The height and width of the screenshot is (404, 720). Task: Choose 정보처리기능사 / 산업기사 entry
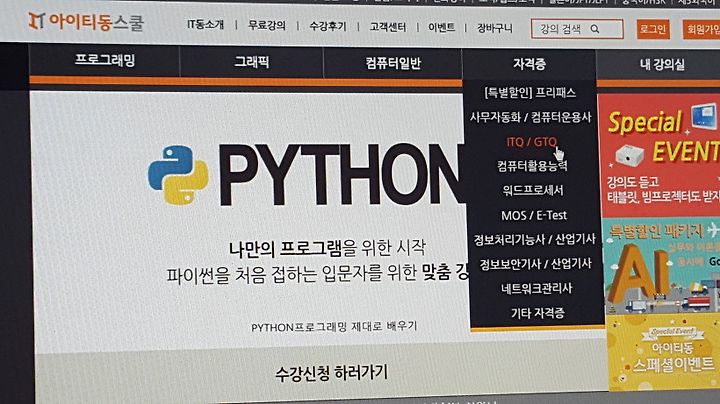point(534,239)
